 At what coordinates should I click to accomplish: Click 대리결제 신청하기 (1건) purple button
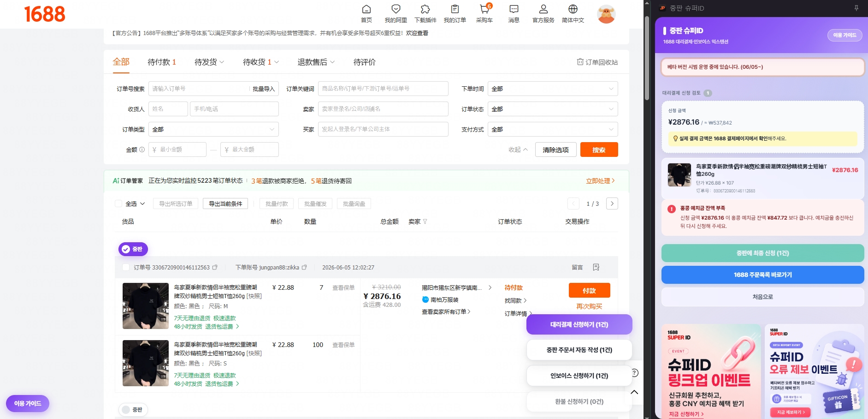click(579, 324)
